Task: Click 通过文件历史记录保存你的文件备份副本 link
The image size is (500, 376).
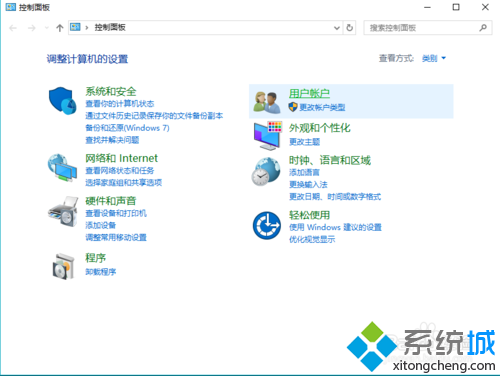Action: click(154, 116)
